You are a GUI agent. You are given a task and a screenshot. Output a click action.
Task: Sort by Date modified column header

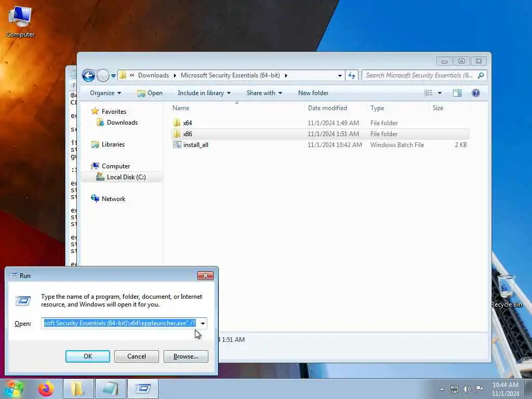(336, 108)
